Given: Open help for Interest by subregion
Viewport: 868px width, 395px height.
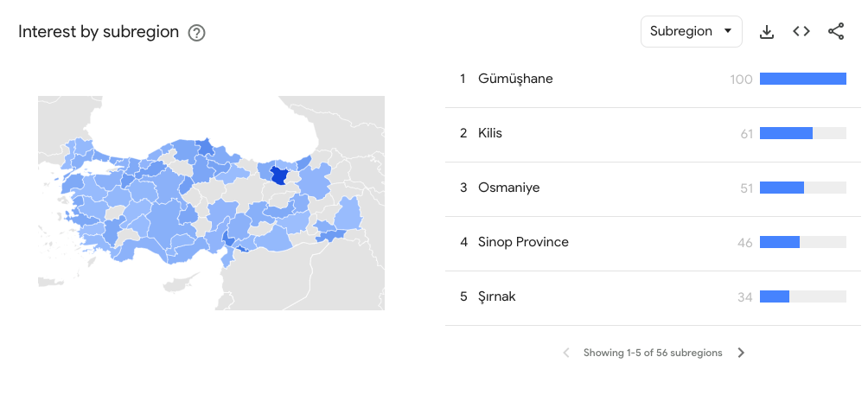Looking at the screenshot, I should [196, 33].
